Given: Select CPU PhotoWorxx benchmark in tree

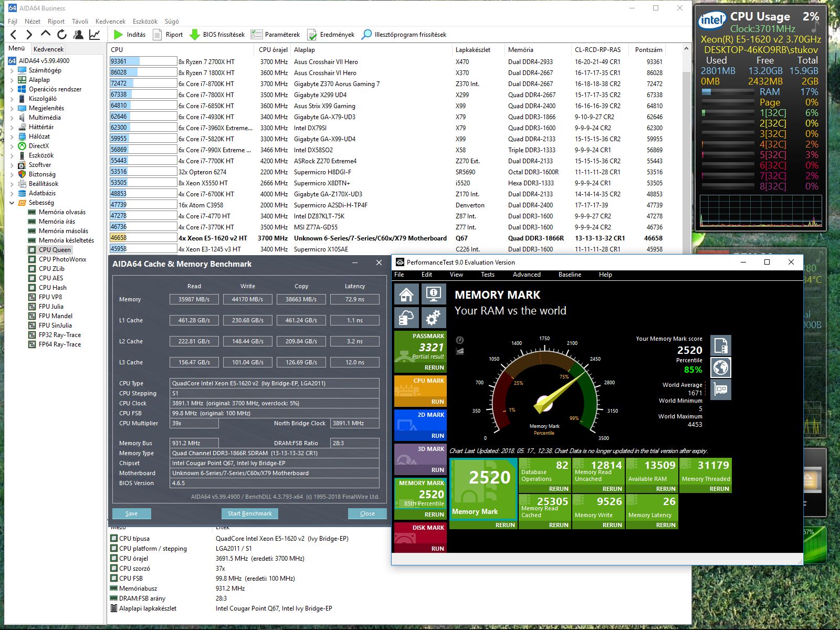Looking at the screenshot, I should 62,259.
